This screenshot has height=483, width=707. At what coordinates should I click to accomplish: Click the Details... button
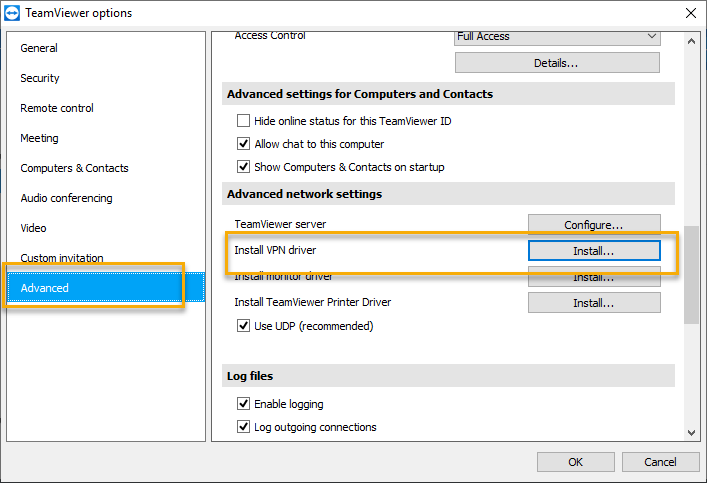557,63
